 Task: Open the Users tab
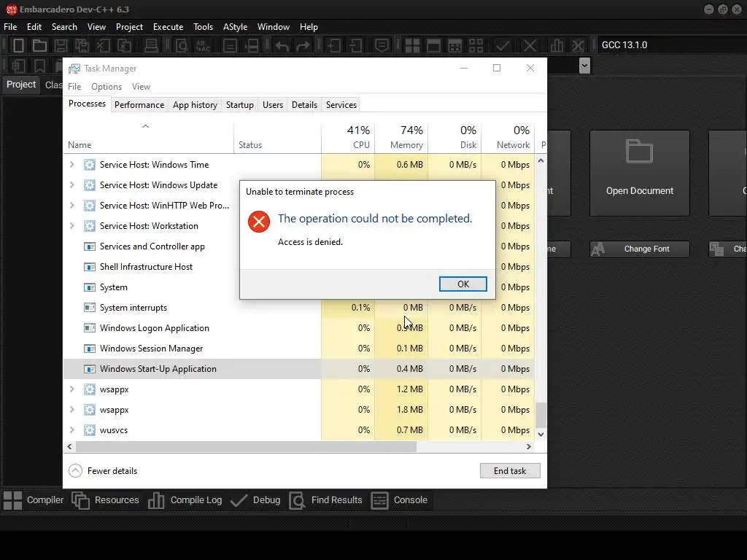coord(273,105)
